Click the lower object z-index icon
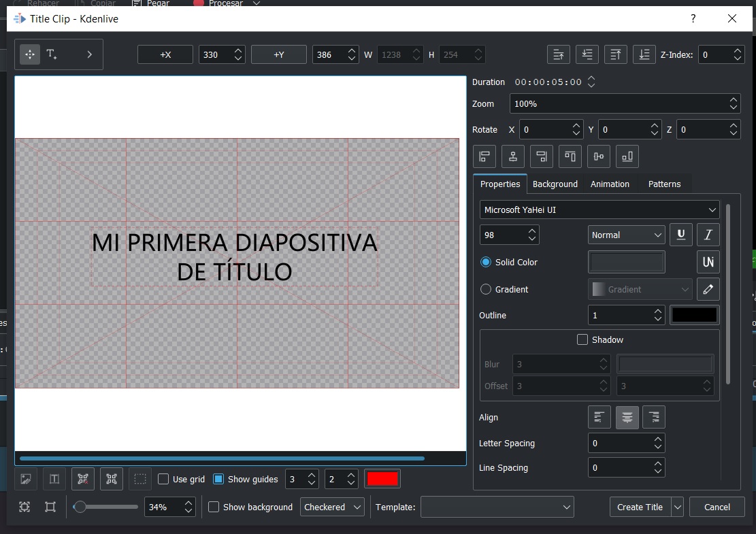Screen dimensions: 756x534 587,54
